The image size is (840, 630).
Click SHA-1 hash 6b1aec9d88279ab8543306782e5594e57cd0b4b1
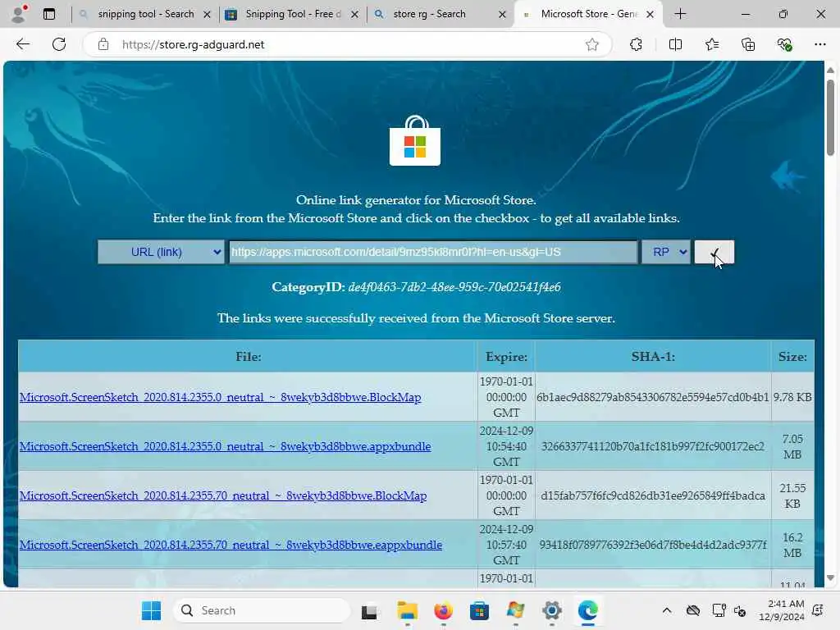[x=652, y=397]
